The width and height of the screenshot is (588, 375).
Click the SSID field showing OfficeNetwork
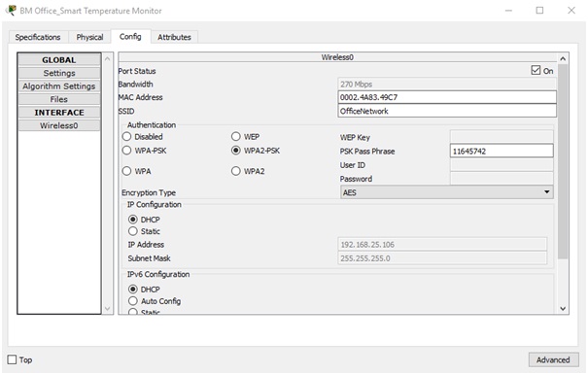point(447,111)
